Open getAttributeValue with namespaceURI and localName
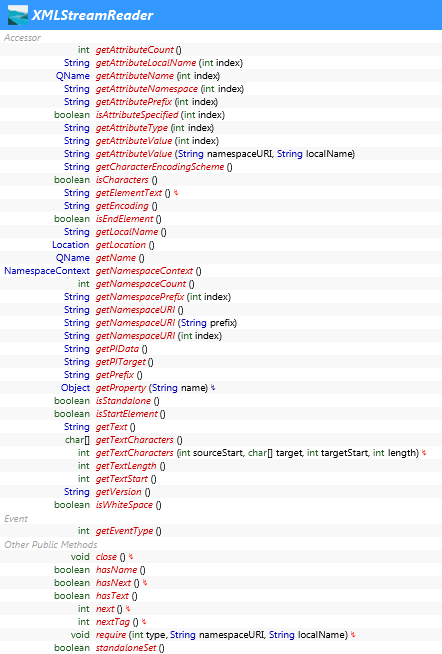The image size is (442, 654). coord(134,153)
